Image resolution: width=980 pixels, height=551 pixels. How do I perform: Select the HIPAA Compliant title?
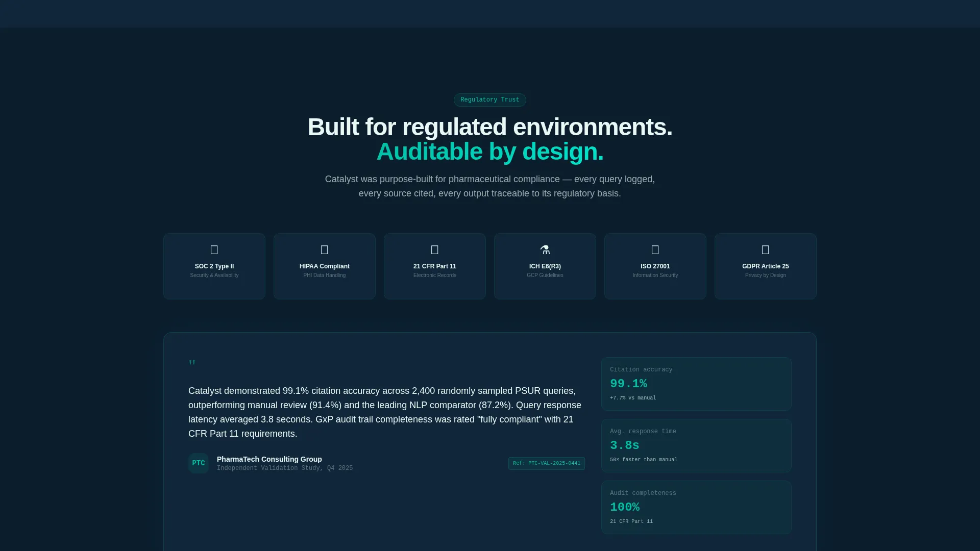pos(325,266)
